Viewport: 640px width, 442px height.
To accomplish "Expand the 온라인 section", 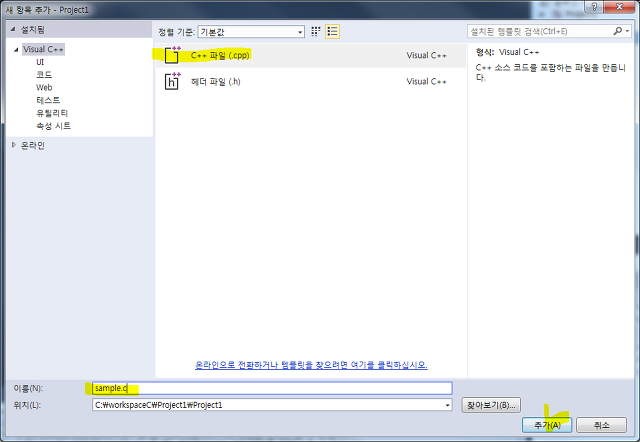I will [14, 145].
